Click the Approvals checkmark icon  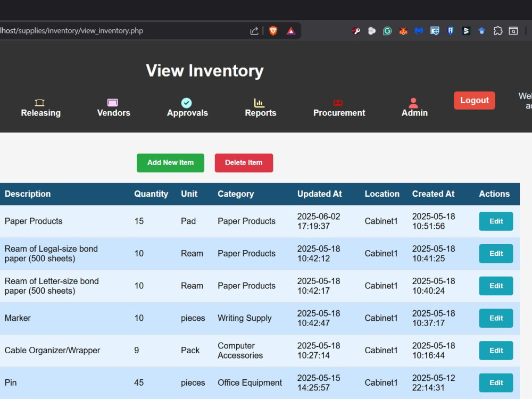(186, 103)
